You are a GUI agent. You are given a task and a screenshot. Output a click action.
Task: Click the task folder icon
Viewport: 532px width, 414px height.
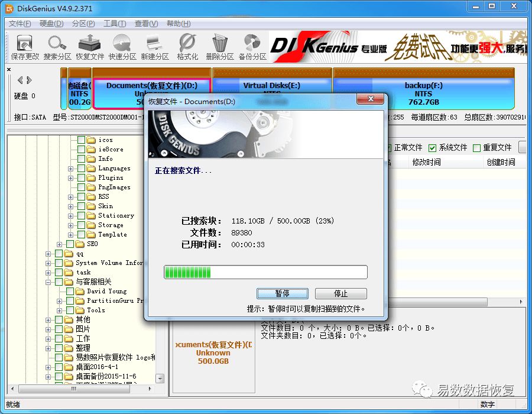69,272
